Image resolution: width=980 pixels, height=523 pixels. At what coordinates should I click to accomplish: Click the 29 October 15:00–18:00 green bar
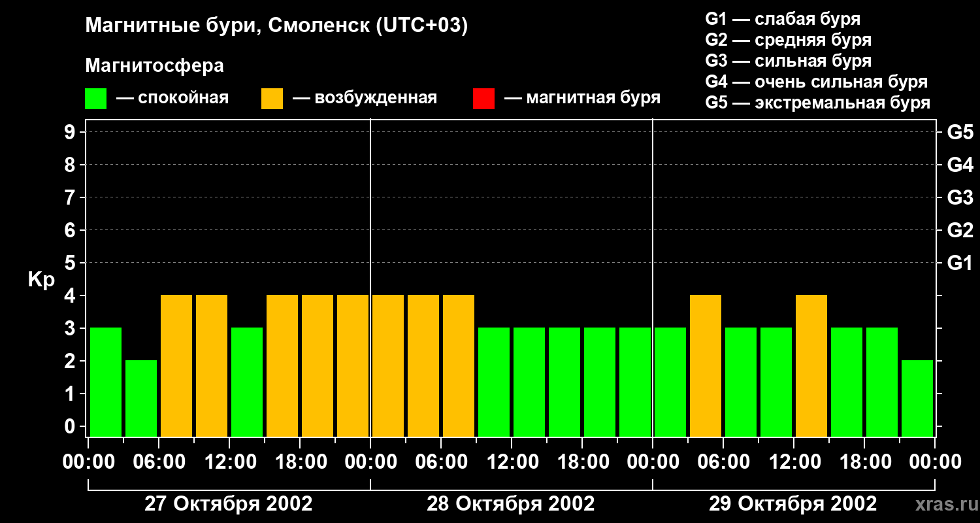coord(847,382)
